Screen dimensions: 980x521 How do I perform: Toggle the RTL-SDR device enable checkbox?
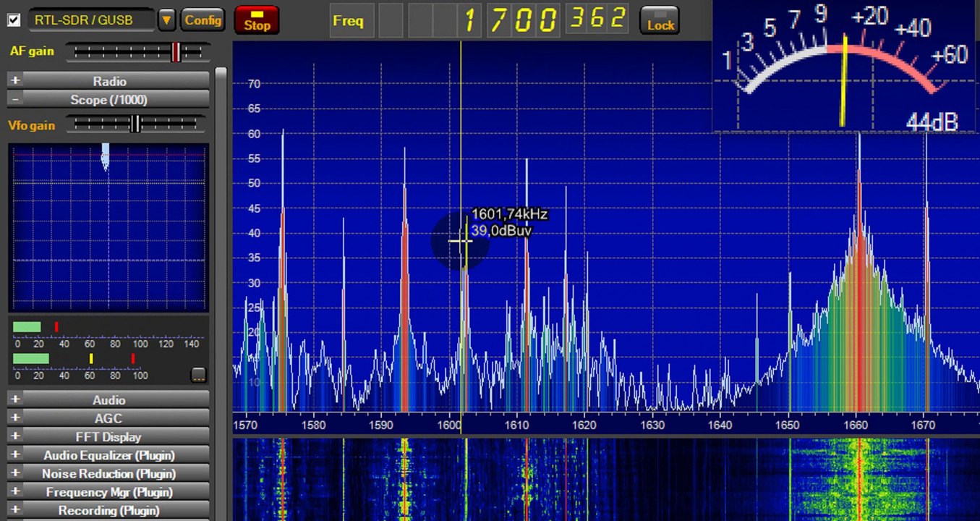click(x=14, y=20)
